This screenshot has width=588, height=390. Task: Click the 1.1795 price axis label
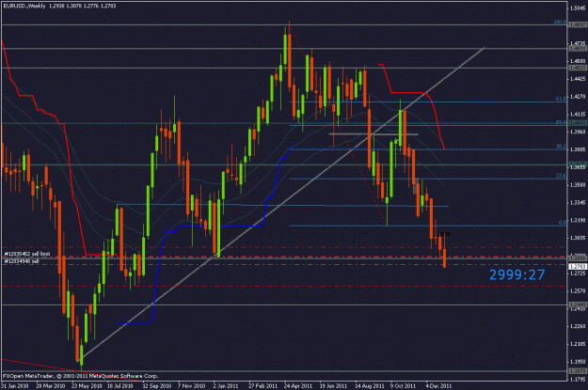[578, 379]
